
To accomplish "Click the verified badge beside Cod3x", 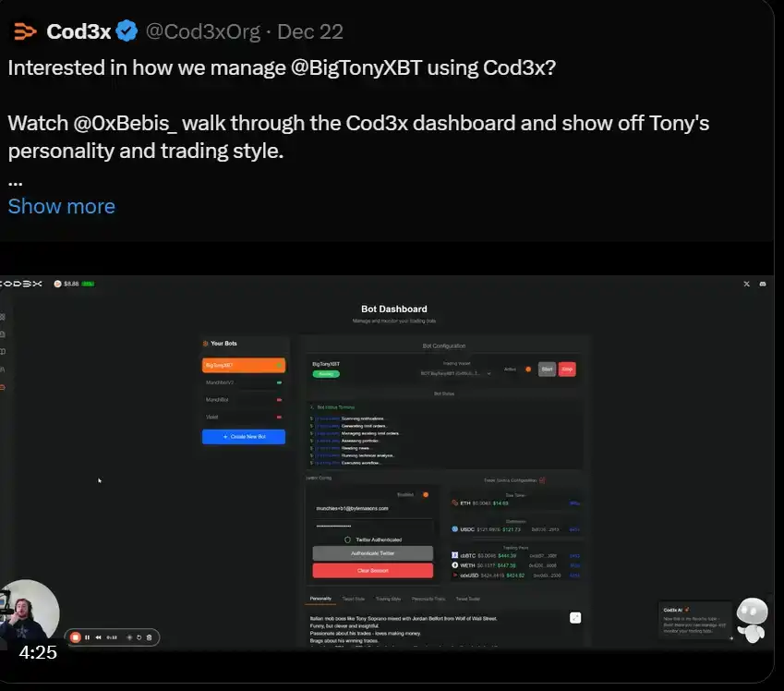I will pos(127,31).
